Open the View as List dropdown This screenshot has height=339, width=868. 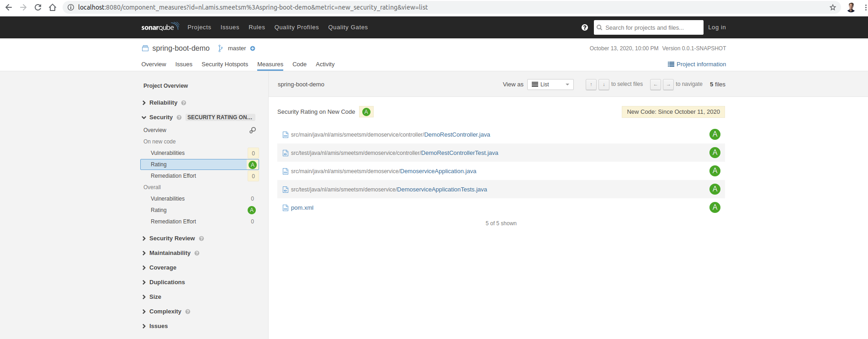(550, 85)
